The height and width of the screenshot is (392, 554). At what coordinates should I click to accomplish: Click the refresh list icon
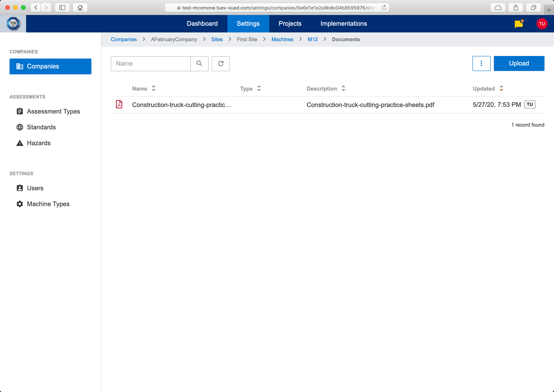220,63
